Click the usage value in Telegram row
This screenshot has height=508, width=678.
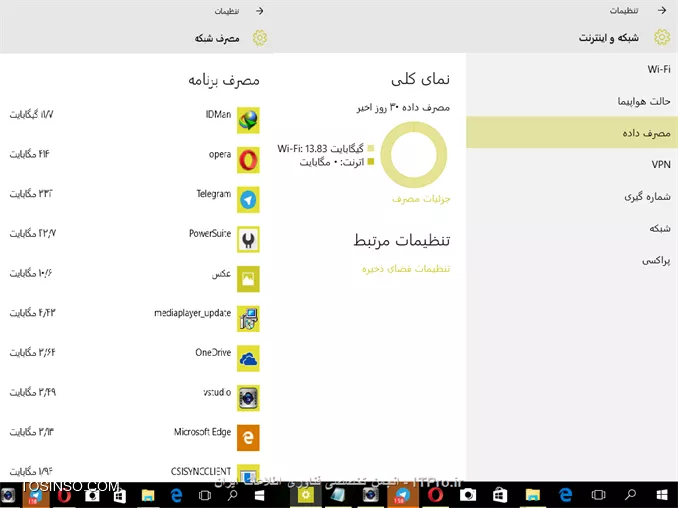point(31,194)
